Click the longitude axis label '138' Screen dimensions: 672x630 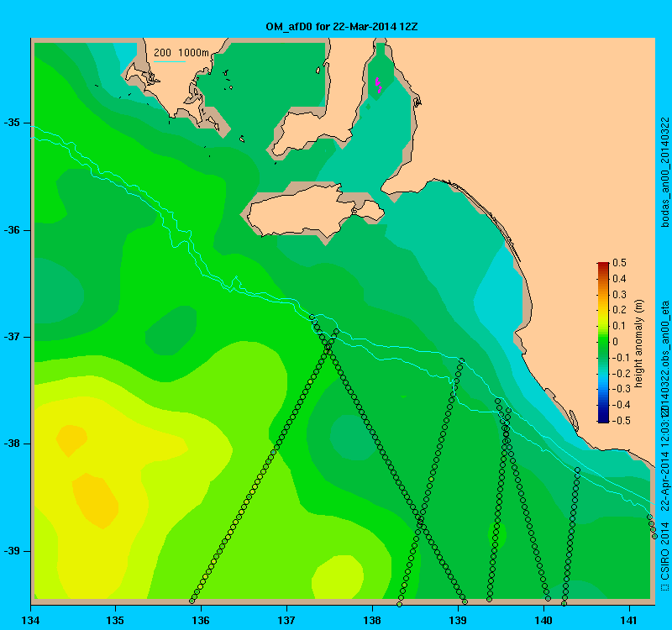click(x=372, y=620)
